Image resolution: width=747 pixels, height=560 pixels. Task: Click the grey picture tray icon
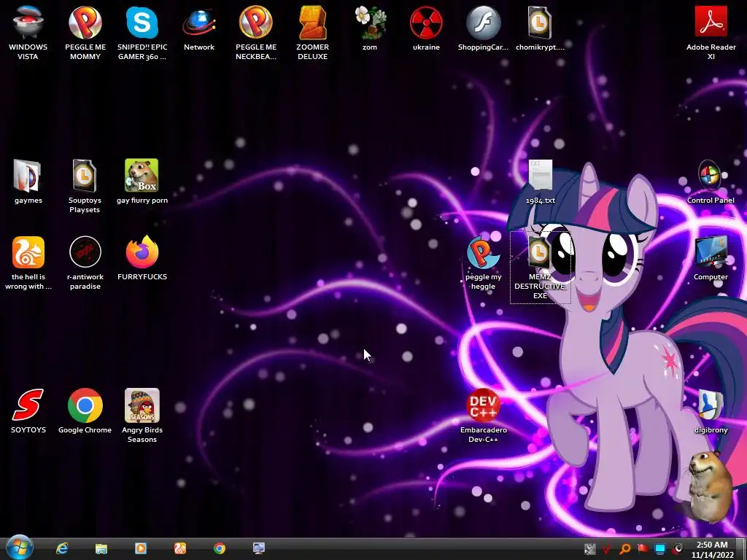(589, 549)
